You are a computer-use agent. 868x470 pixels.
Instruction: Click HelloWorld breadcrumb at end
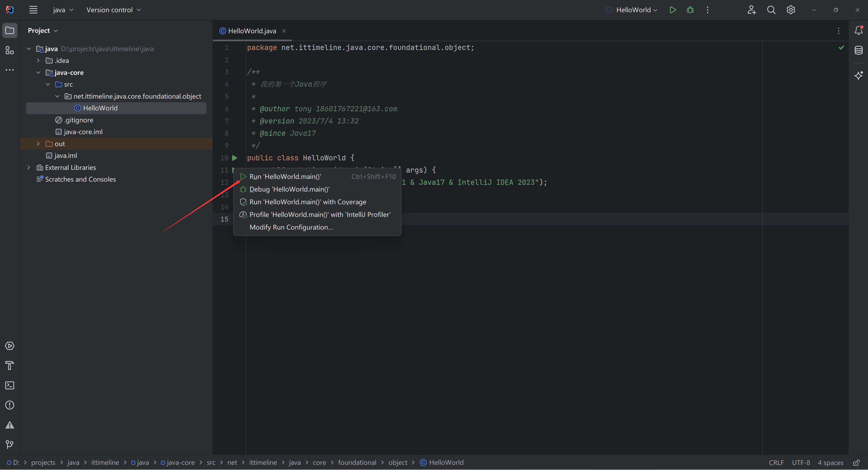click(x=442, y=463)
